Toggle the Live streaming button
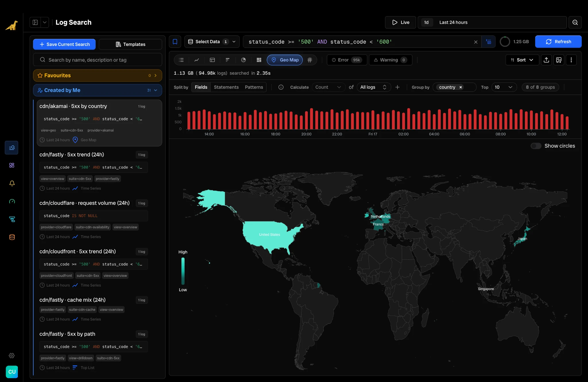This screenshot has width=588, height=382. pos(401,22)
